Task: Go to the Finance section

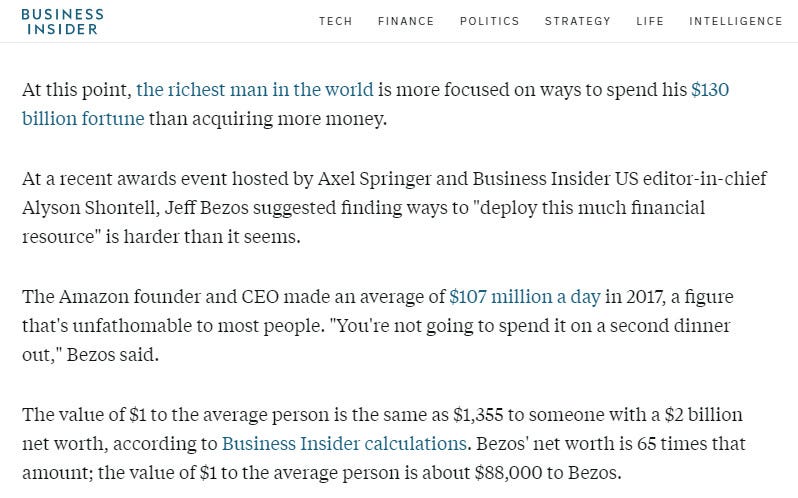Action: click(406, 21)
